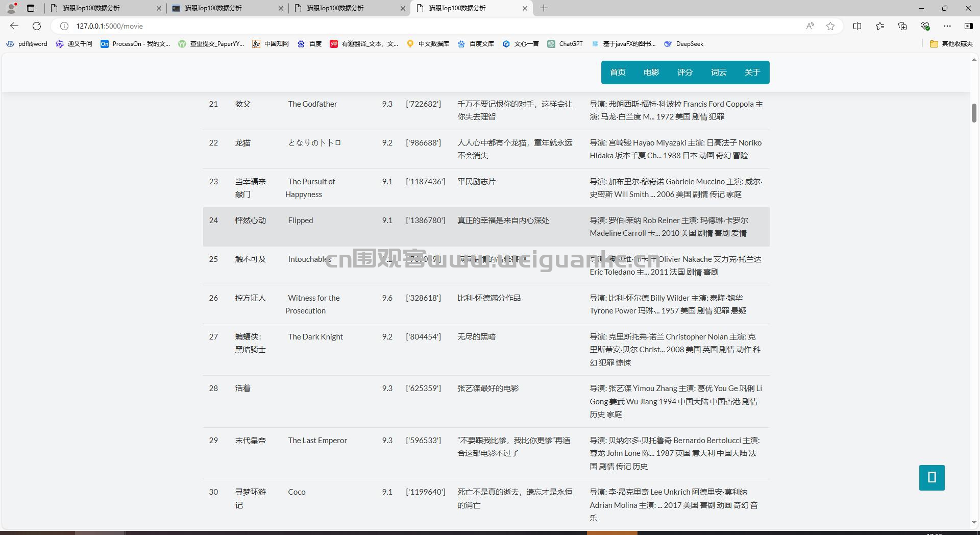Screen dimensions: 980x535
Task: Open the browser profile avatar
Action: pyautogui.click(x=11, y=8)
